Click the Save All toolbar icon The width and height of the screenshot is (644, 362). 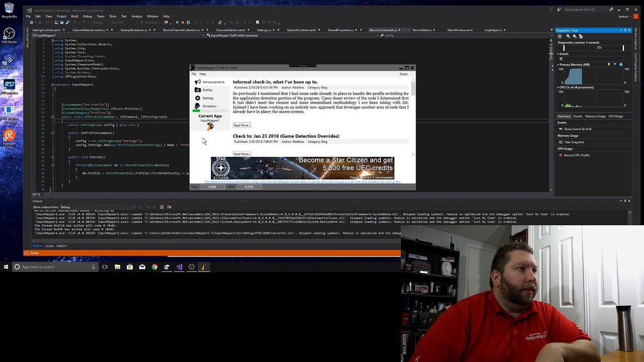click(x=67, y=22)
